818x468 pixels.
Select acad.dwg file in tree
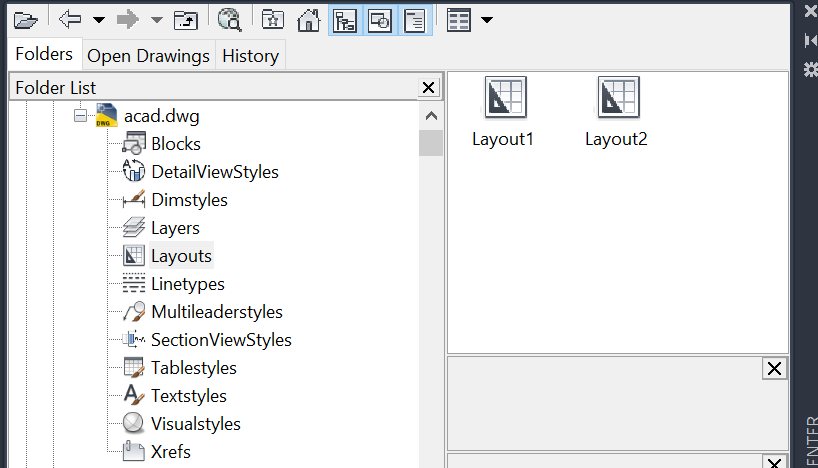pos(162,116)
